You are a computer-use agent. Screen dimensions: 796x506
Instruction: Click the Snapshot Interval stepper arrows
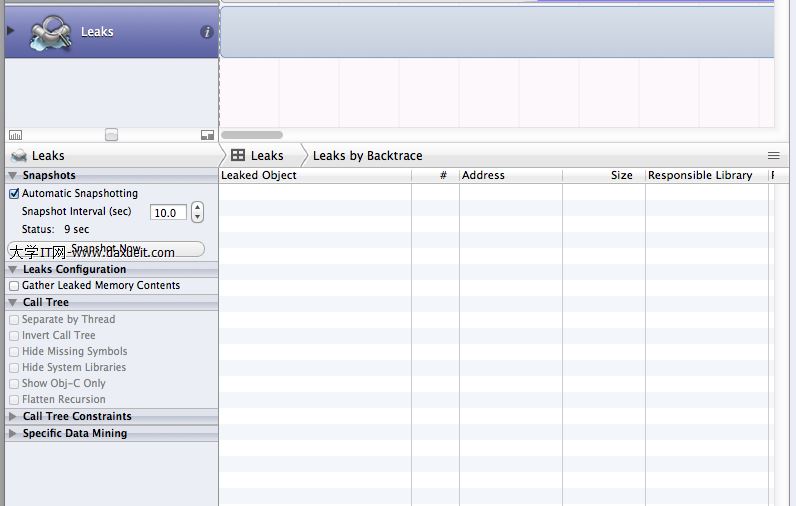197,212
